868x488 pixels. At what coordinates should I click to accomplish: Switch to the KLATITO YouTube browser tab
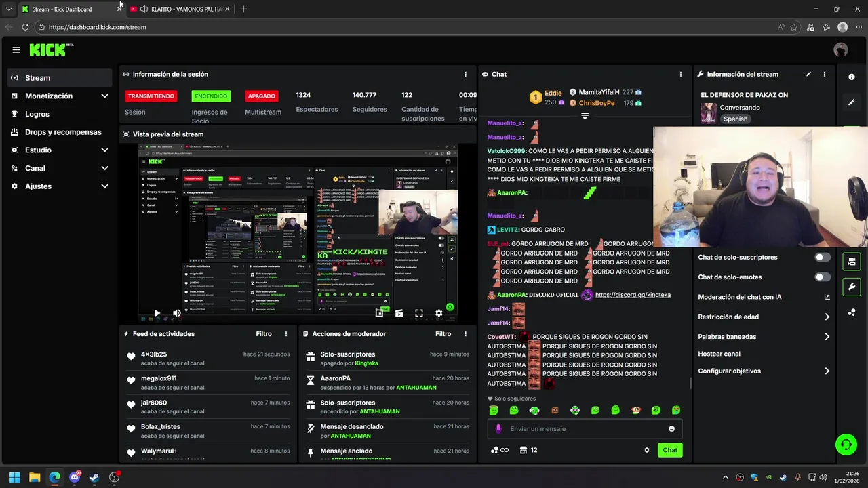(x=179, y=9)
